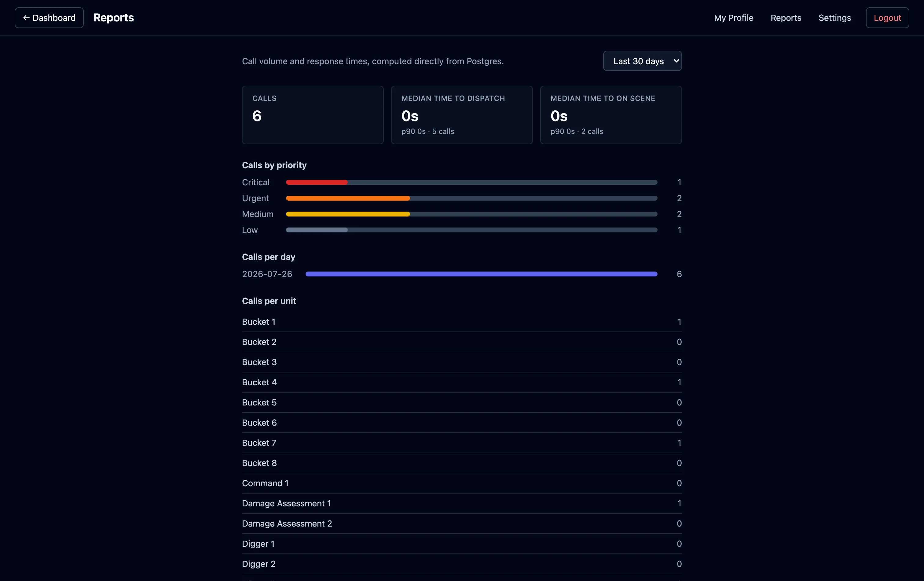This screenshot has width=924, height=581.
Task: Select the 'Digger 2' unit row
Action: point(462,564)
